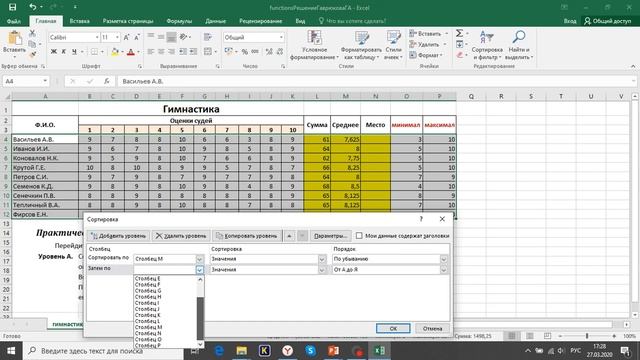The width and height of the screenshot is (640, 360).
Task: Decrease font size with the smaller A icon
Action: click(137, 37)
